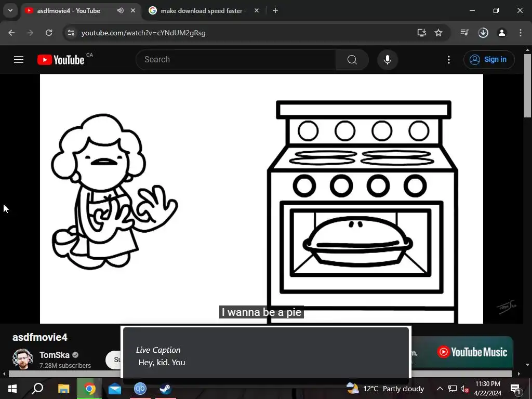Screen dimensions: 532x399
Task: Go to the YouTube home logo
Action: click(61, 60)
